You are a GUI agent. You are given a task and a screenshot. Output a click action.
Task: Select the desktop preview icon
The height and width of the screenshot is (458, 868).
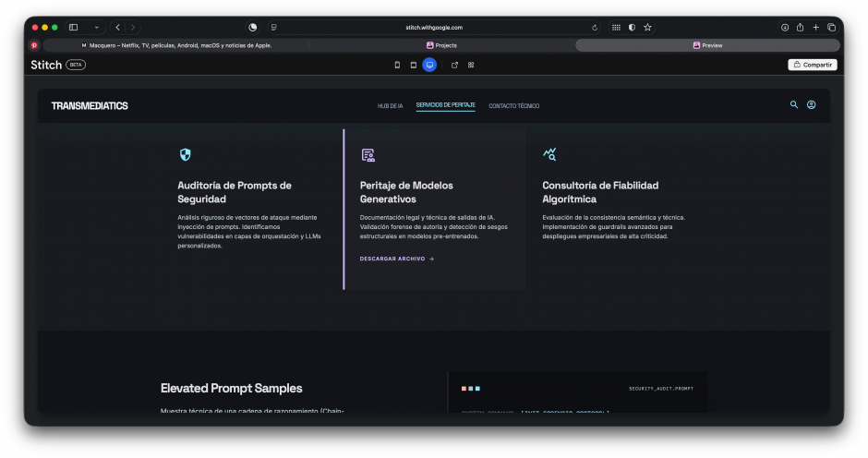click(x=429, y=65)
